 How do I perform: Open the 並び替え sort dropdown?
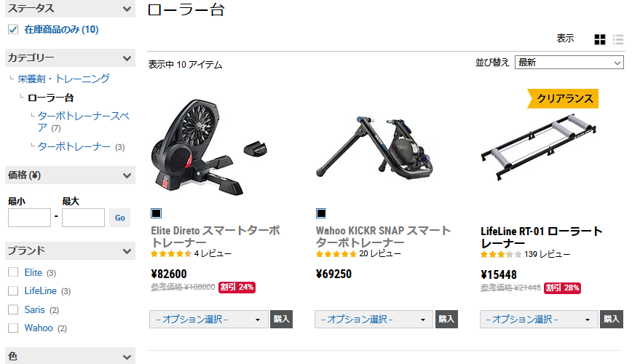coord(569,63)
